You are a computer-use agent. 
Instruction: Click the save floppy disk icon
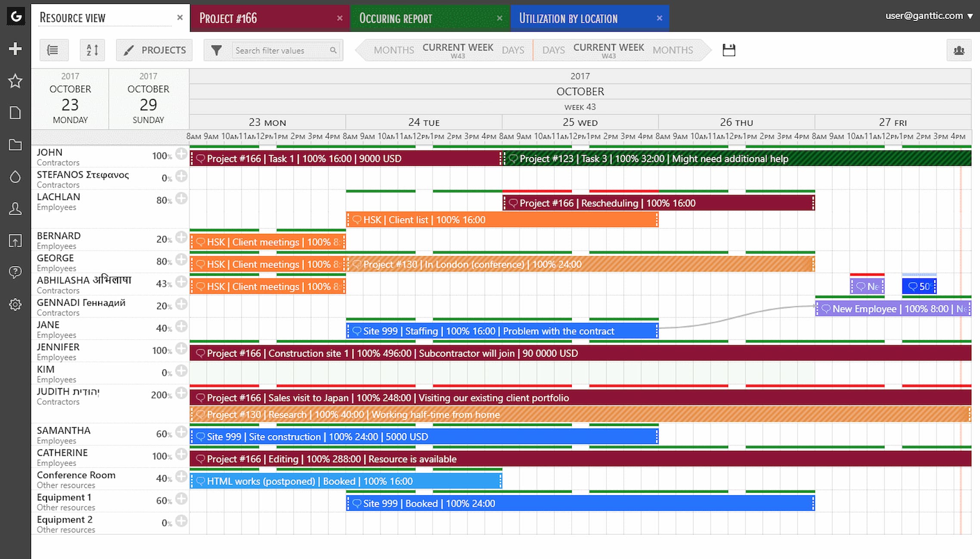(x=729, y=50)
